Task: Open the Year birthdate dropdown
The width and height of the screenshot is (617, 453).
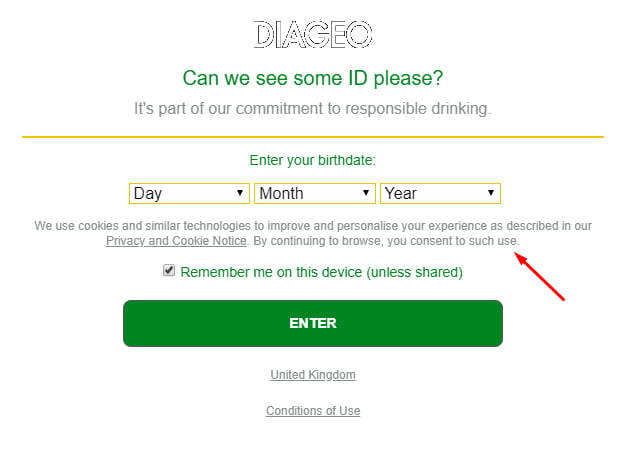Action: point(440,193)
